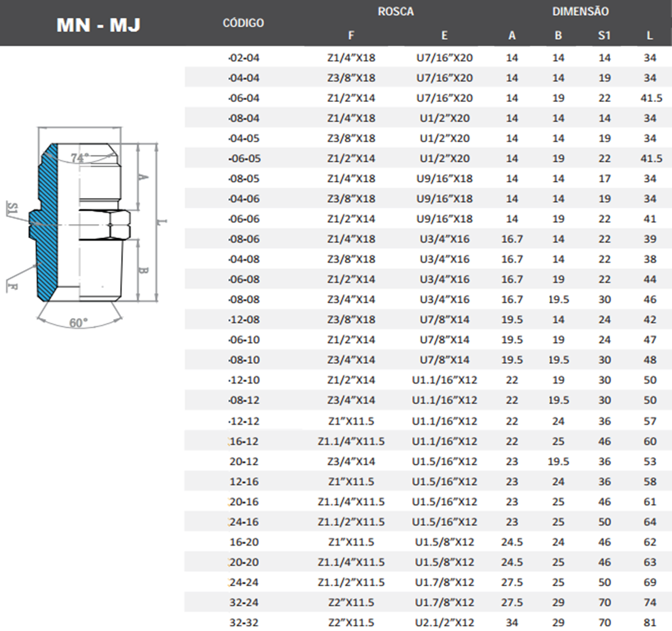Select code 24-24 row entry
The height and width of the screenshot is (631, 672).
244,582
